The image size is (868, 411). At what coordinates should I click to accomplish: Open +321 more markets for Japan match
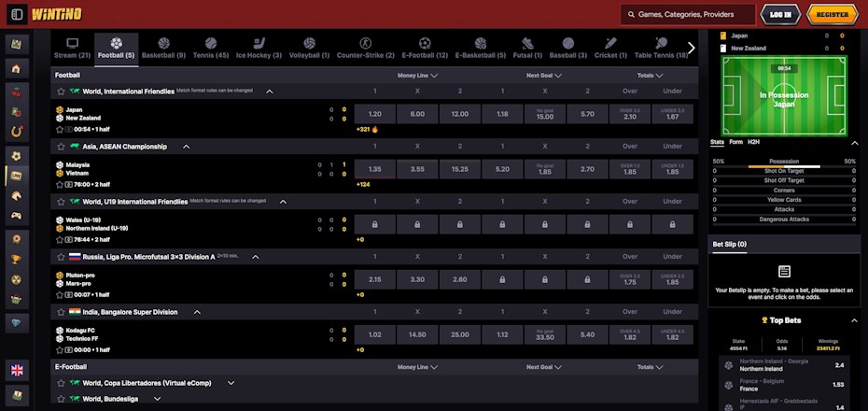pos(368,130)
